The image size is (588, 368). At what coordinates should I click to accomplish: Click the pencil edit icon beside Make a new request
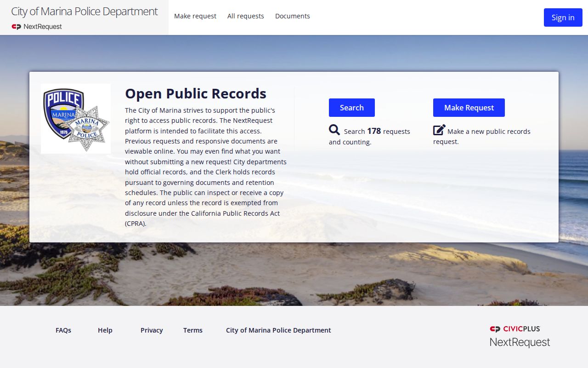[439, 130]
